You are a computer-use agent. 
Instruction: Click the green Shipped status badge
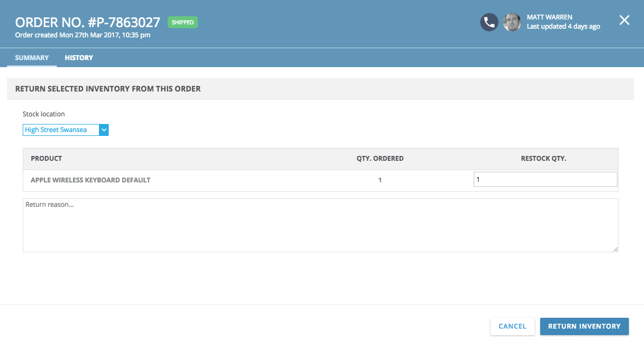pos(183,22)
